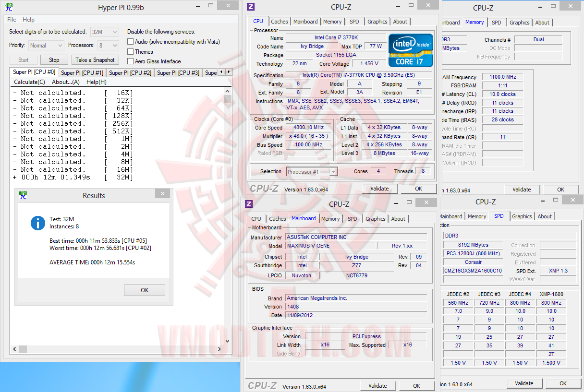Switch to About tab in top CPU-Z window
Image resolution: width=584 pixels, height=392 pixels.
pos(400,22)
